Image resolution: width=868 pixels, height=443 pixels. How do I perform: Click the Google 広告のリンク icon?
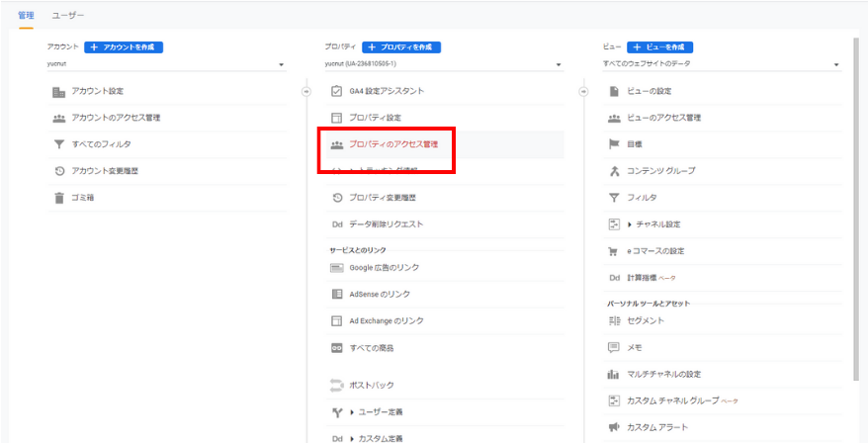click(x=336, y=268)
